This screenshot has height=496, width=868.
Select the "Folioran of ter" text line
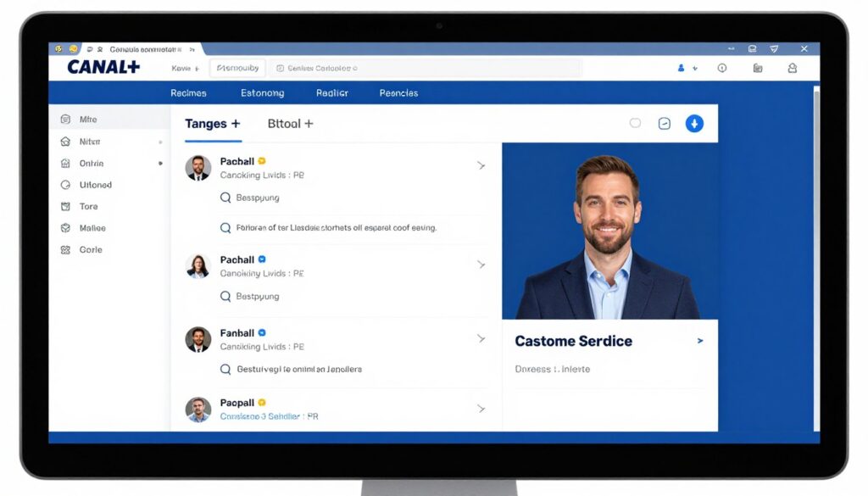(336, 227)
